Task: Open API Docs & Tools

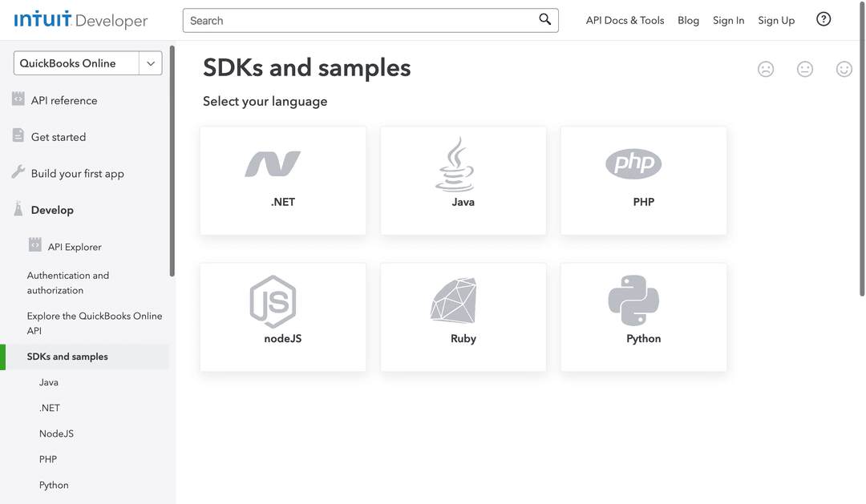Action: [x=625, y=20]
